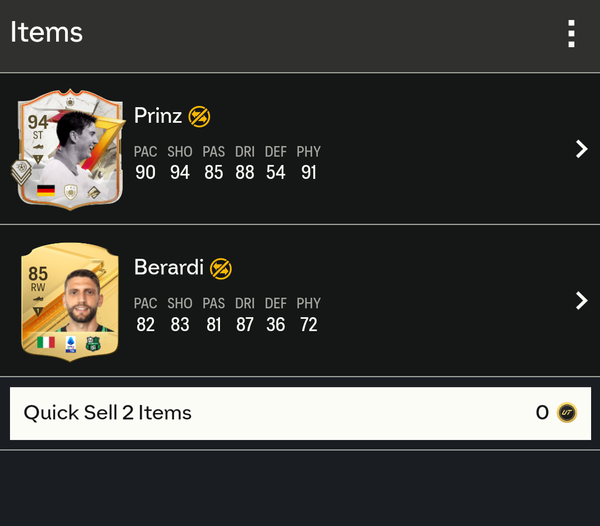
Task: Click the Serie A league badge on Berardi card
Action: pos(71,344)
